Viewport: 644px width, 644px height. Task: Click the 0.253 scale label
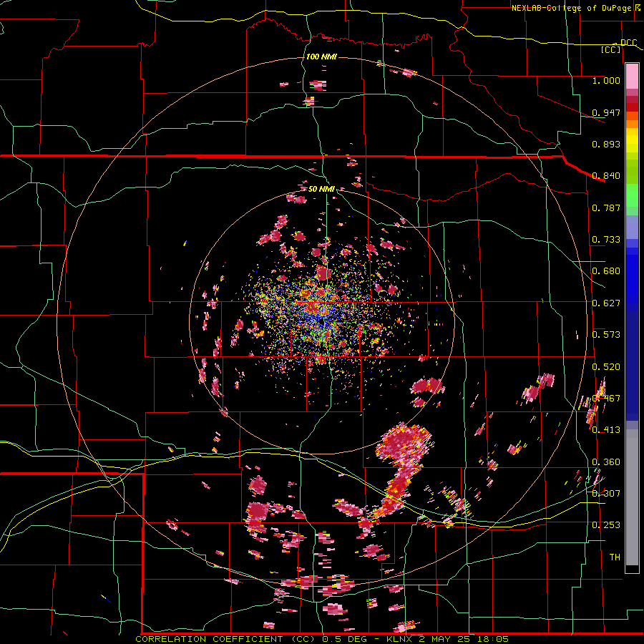606,525
